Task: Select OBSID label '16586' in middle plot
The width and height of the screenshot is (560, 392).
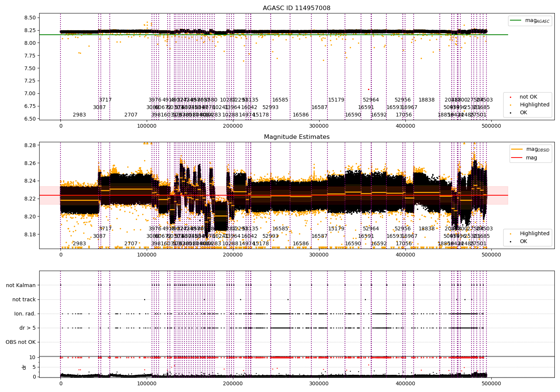Action: [301, 244]
